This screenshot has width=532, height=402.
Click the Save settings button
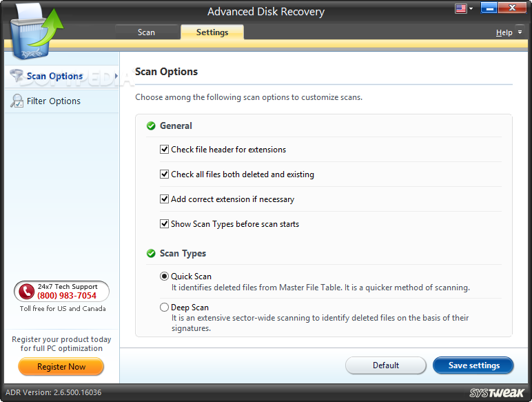click(473, 365)
